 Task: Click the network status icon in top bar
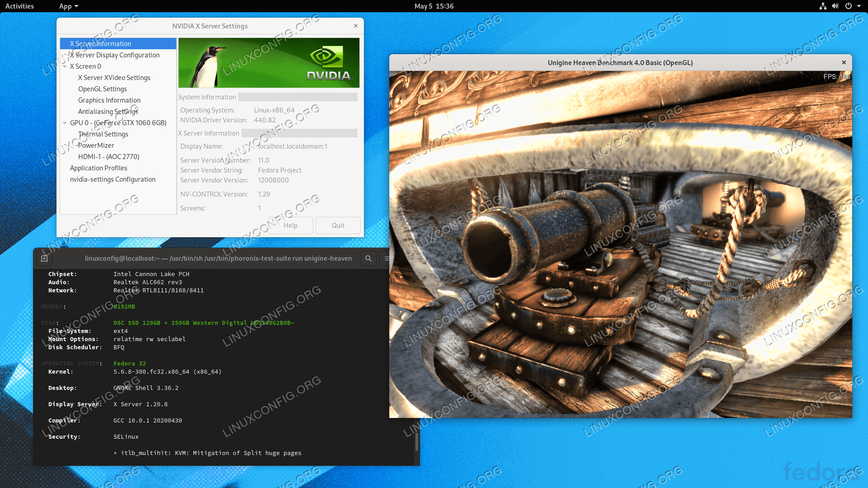[823, 6]
